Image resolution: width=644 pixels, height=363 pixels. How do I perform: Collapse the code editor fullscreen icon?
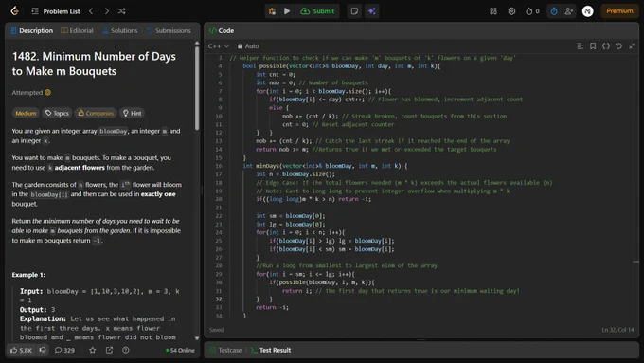pos(632,46)
